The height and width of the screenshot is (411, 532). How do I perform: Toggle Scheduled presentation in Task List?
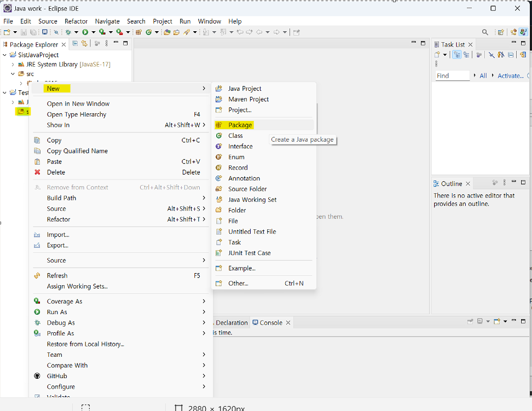[466, 55]
